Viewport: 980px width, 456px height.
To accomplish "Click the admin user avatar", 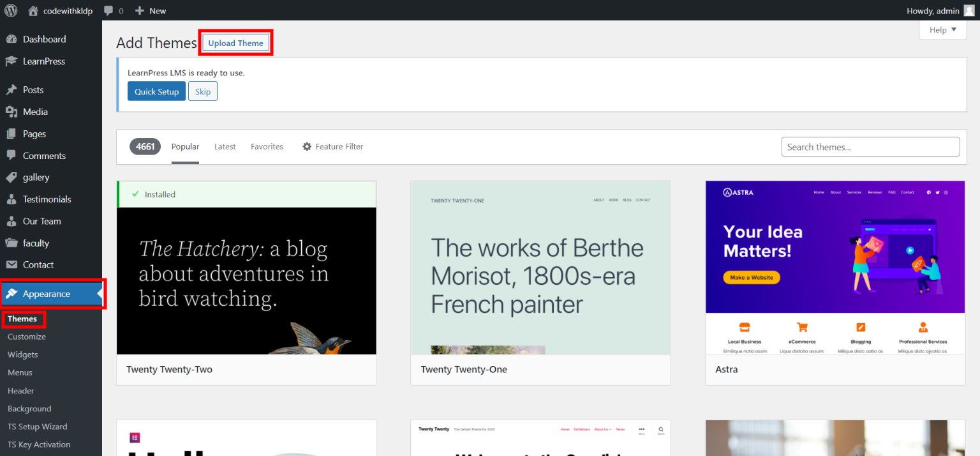I will pos(969,10).
